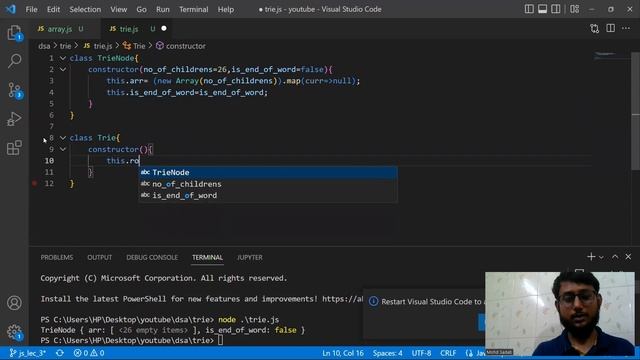Click Synchronize Changes icon in status bar
Screen dimensions: 640x360
60,353
